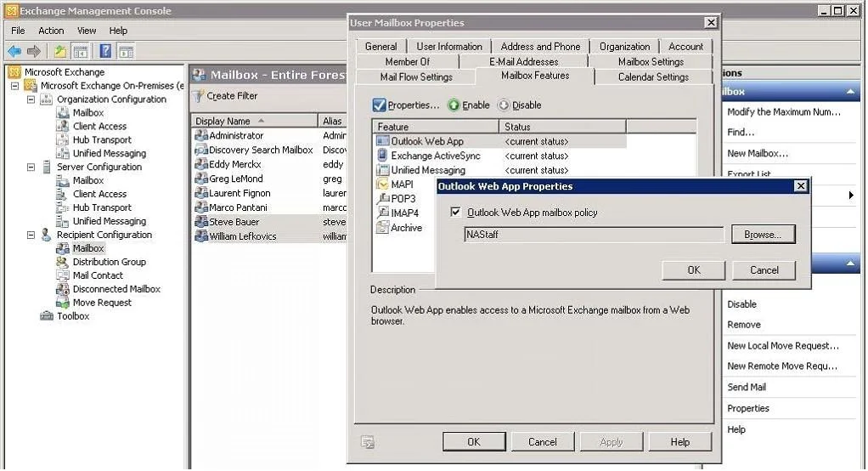Click the Feature column header
The height and width of the screenshot is (471, 868).
436,127
